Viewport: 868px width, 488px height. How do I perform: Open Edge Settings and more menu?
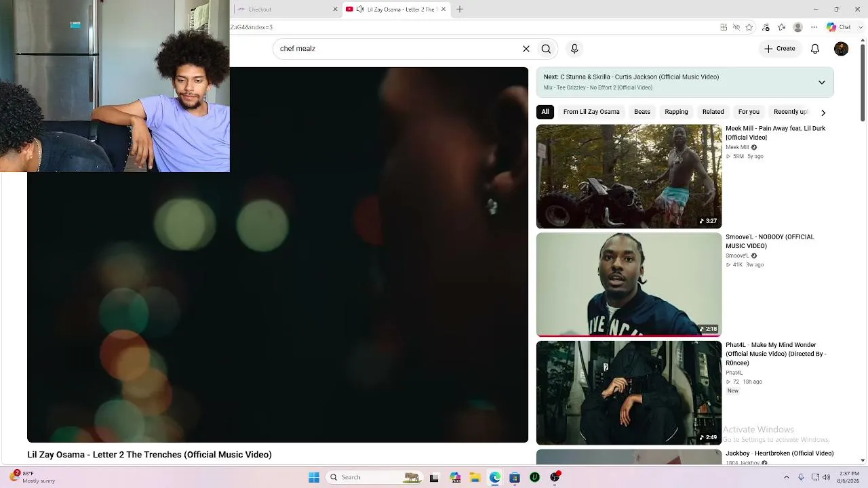[814, 27]
